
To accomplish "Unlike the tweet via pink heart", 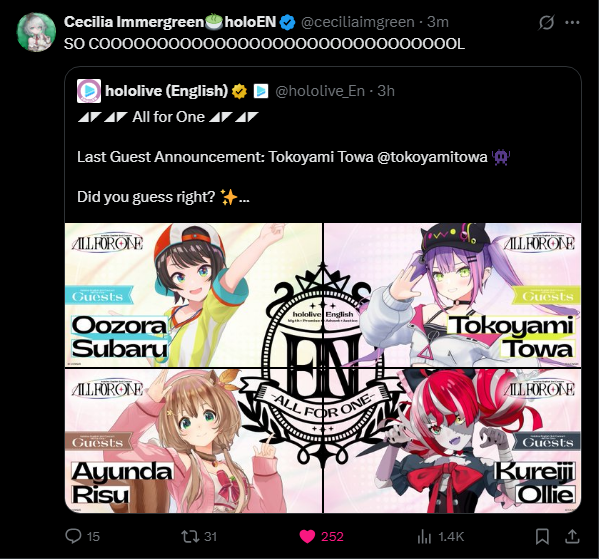I will pos(307,536).
